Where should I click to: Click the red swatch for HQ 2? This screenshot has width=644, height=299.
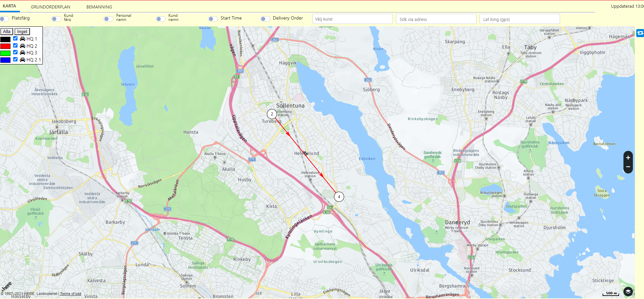[x=5, y=46]
